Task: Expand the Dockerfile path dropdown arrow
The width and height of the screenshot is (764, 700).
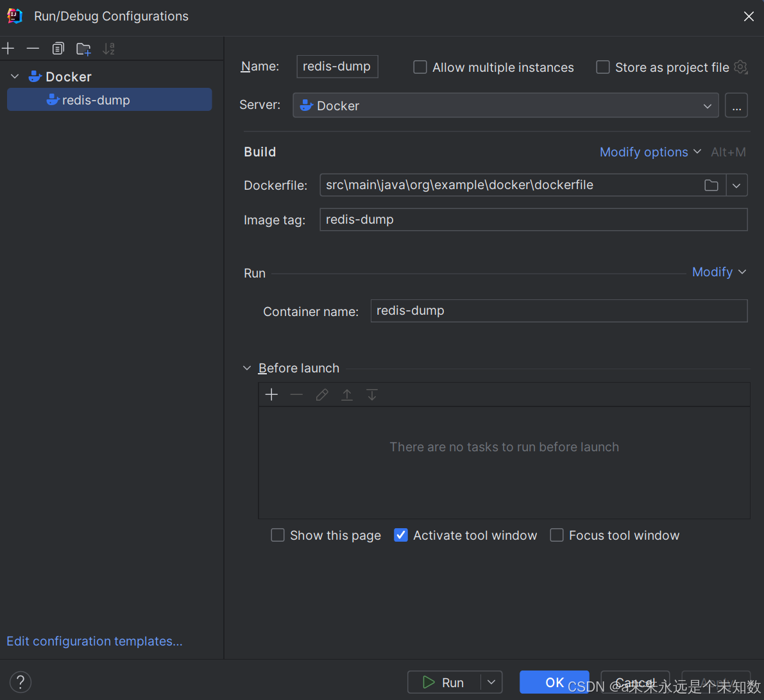Action: pyautogui.click(x=736, y=185)
